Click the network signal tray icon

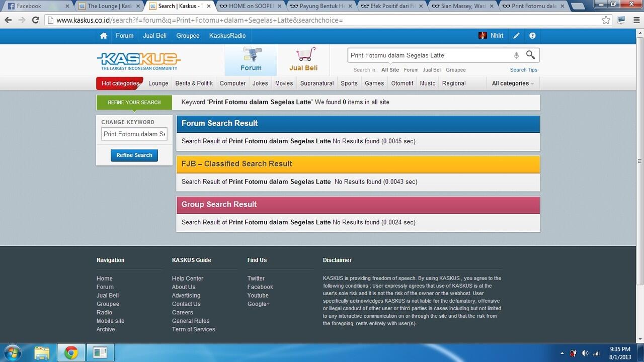click(597, 353)
